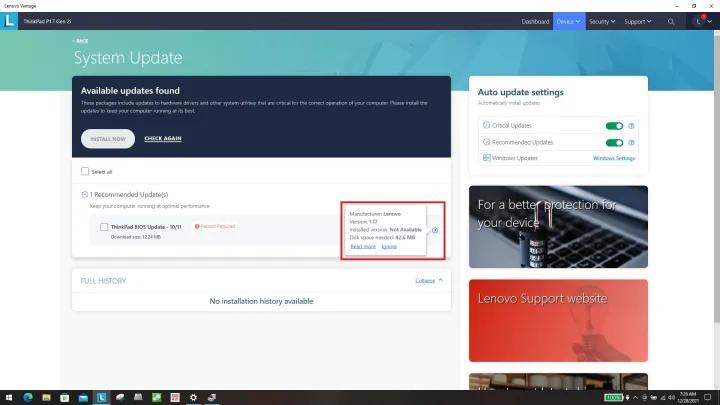Open Windows Start menu
Viewport: 720px width, 405px height.
coord(9,398)
